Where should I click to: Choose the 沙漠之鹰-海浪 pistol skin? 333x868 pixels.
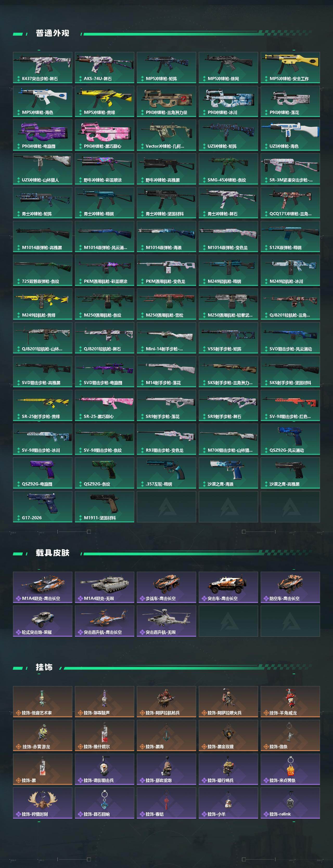point(228,473)
